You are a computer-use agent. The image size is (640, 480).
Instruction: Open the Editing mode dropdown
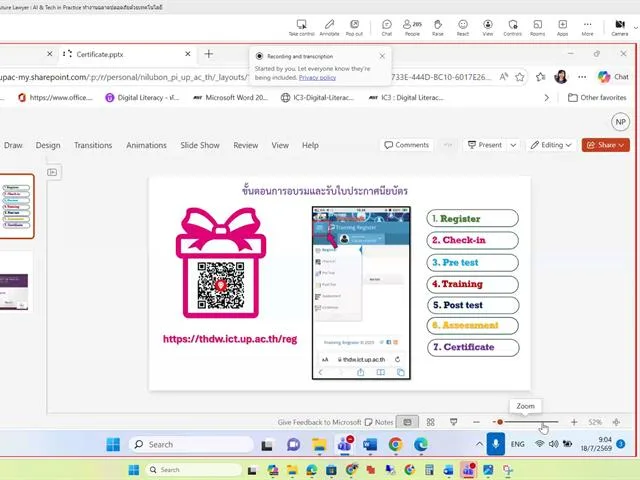point(551,145)
